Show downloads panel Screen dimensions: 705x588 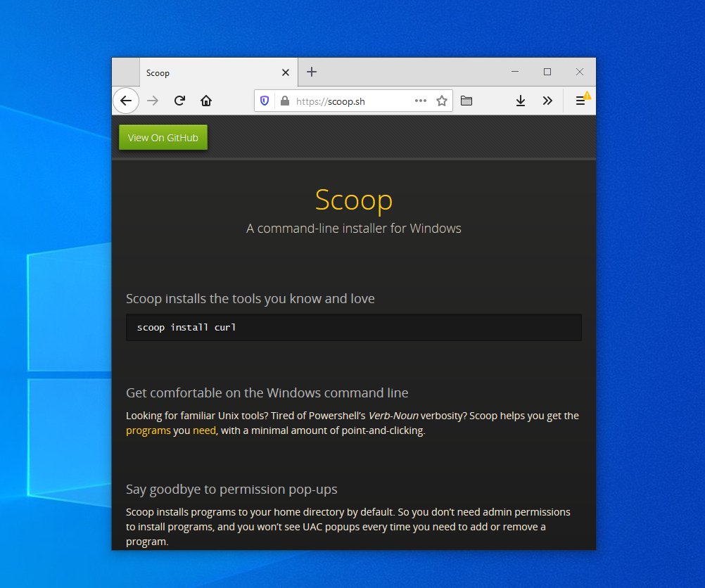(520, 101)
